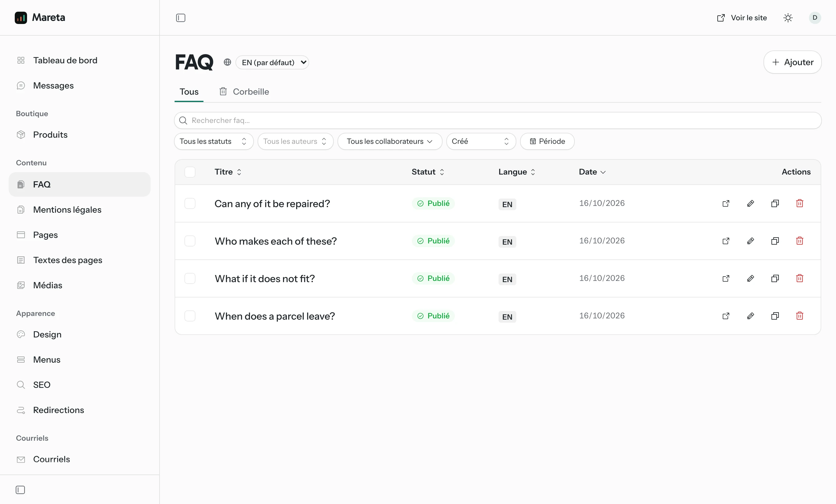Sort table by Date column
This screenshot has width=836, height=504.
click(x=592, y=172)
